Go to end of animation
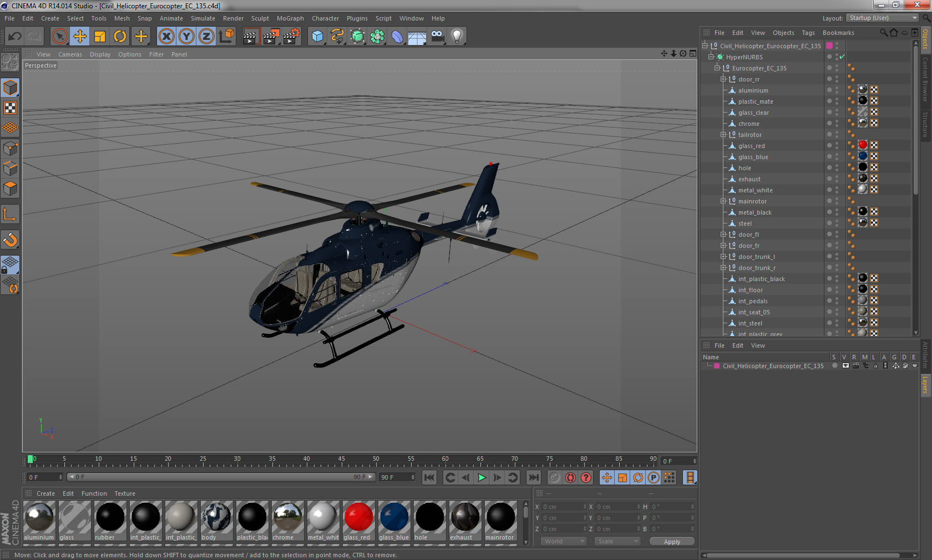932x560 pixels. pos(534,477)
